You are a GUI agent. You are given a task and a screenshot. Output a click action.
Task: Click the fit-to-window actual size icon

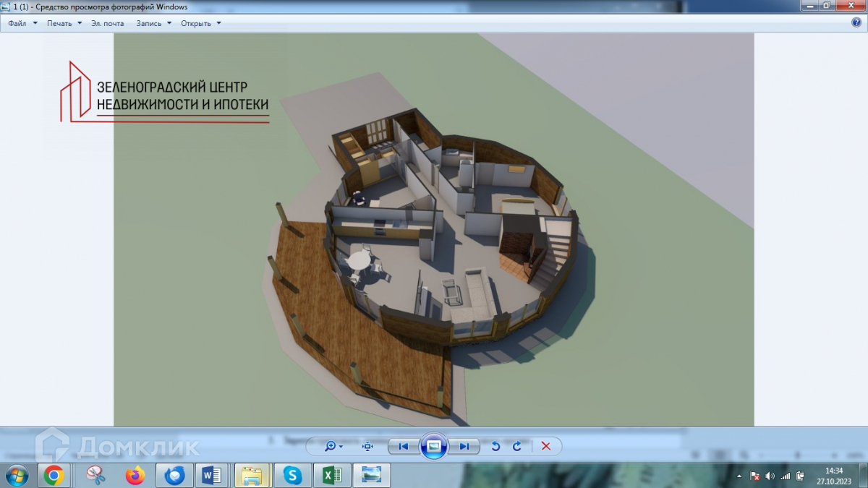367,446
